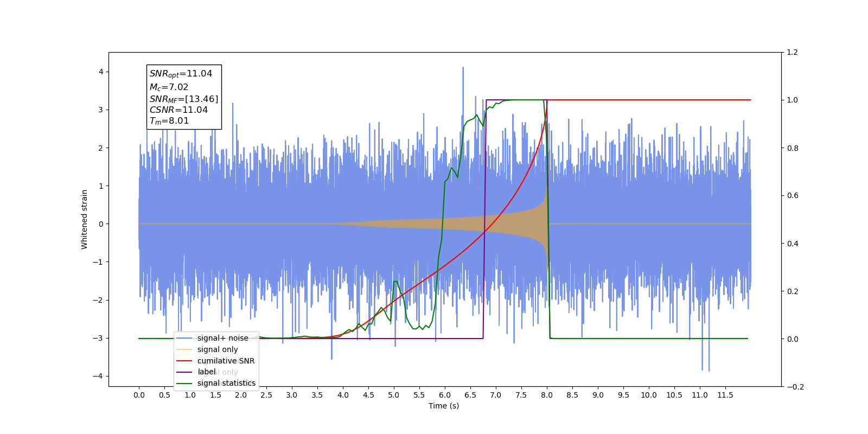
Task: Click the 11.5 tick on the time axis
Action: (725, 395)
